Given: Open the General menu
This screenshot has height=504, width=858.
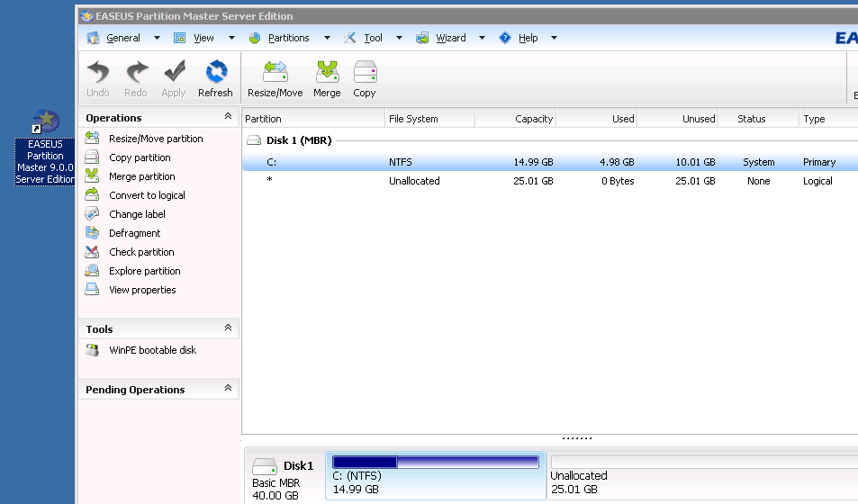Looking at the screenshot, I should [x=122, y=38].
